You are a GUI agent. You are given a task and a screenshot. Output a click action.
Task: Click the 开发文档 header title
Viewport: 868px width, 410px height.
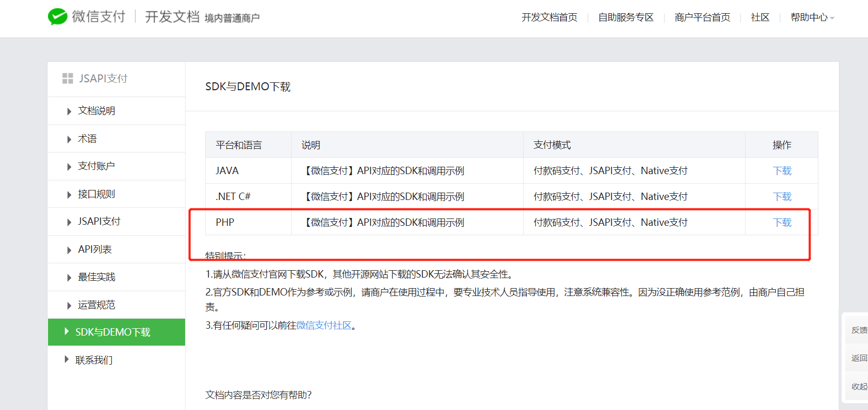(172, 17)
